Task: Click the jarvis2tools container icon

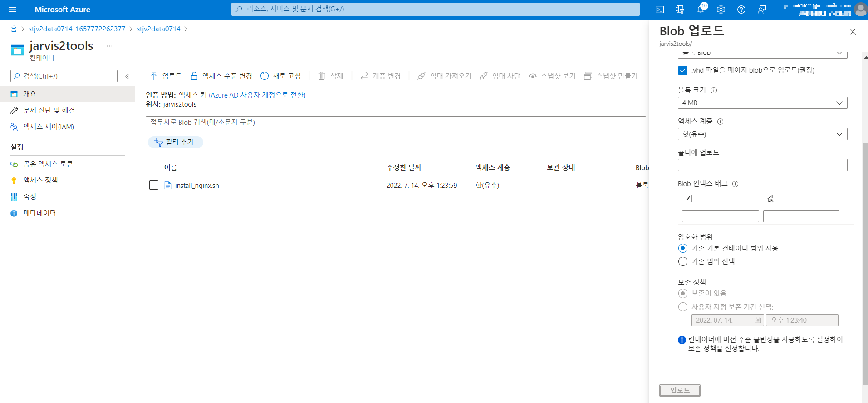Action: point(17,50)
